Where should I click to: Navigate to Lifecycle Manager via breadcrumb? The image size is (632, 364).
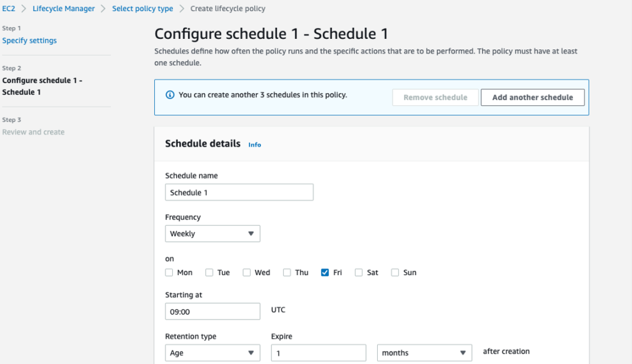64,8
